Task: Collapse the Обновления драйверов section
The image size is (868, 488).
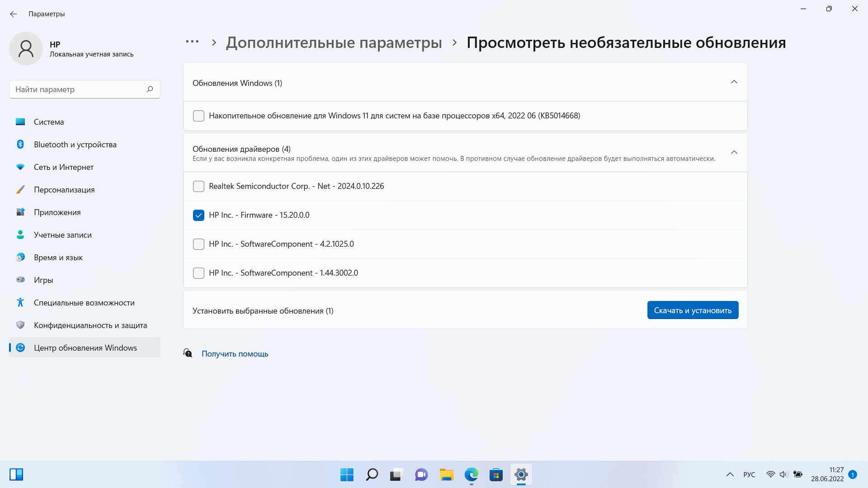Action: (x=734, y=152)
